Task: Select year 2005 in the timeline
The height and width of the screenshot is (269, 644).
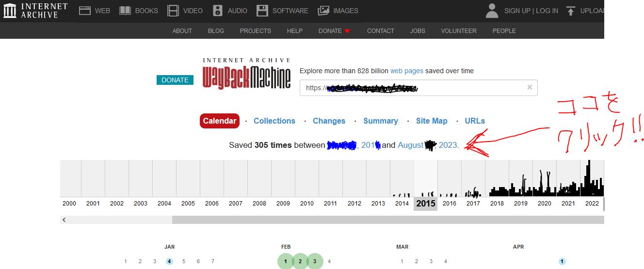Action: coord(188,204)
